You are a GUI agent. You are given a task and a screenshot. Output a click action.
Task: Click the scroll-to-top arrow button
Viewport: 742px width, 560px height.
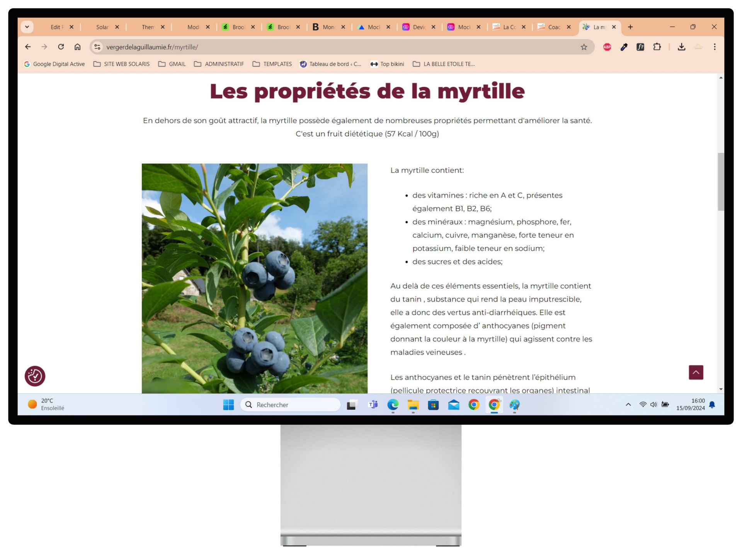tap(696, 372)
